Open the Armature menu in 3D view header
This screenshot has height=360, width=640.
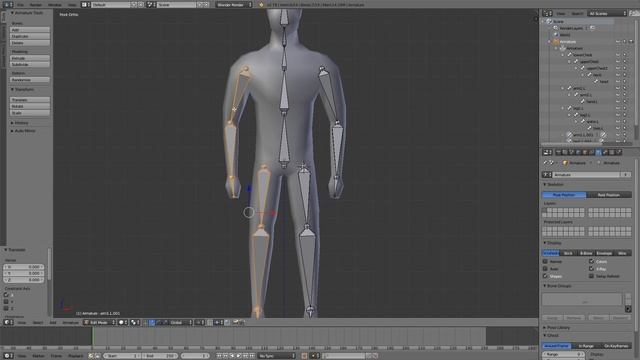70,322
